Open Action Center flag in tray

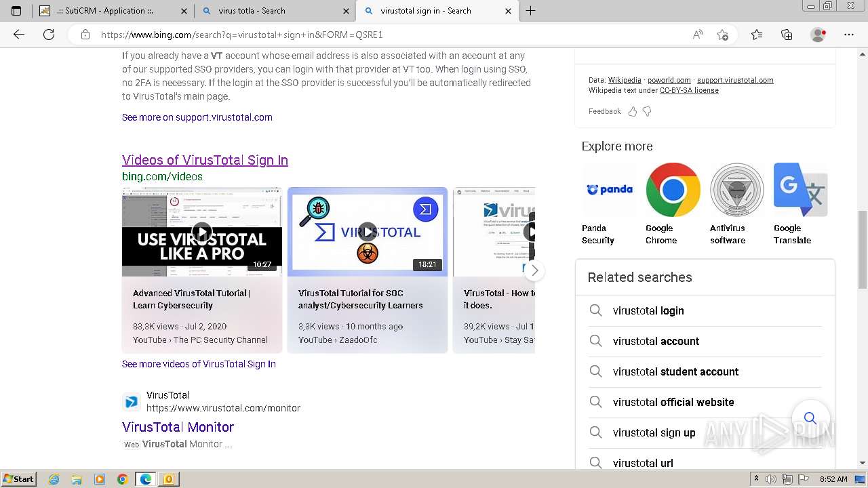(804, 479)
